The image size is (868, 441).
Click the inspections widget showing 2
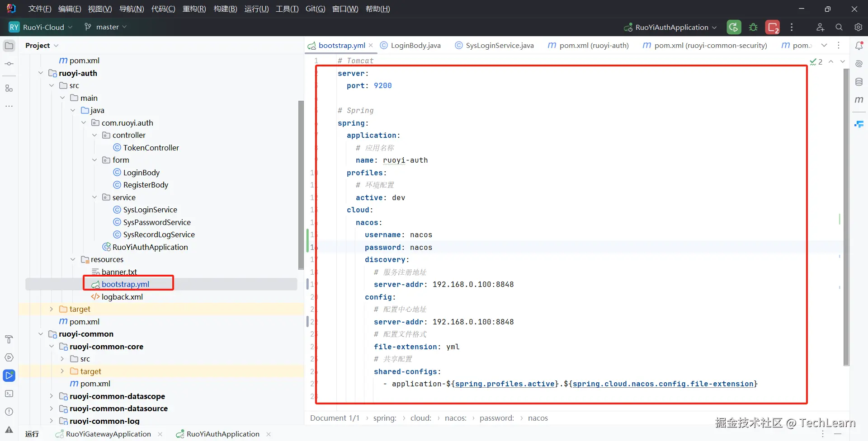pyautogui.click(x=816, y=61)
